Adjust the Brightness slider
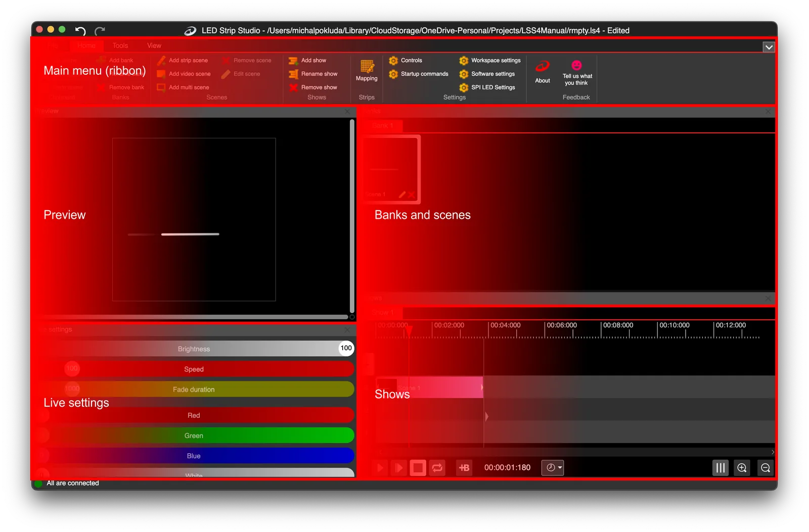The height and width of the screenshot is (532, 809). 194,349
